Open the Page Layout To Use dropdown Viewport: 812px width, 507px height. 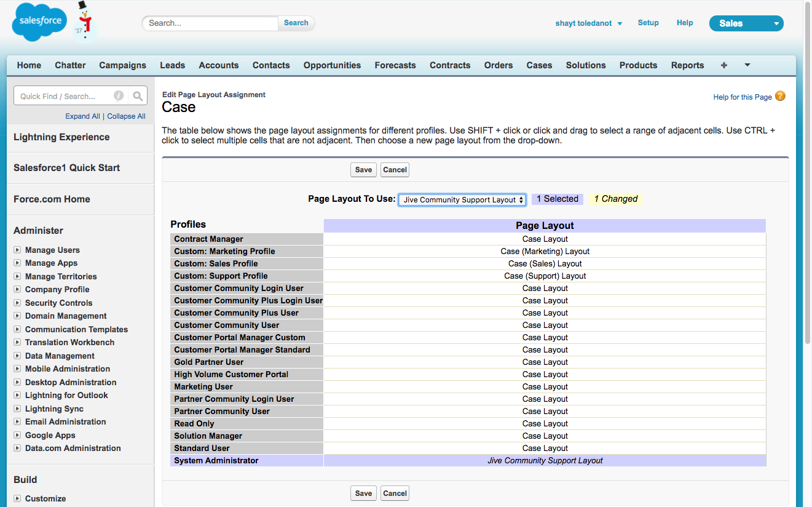click(x=462, y=199)
